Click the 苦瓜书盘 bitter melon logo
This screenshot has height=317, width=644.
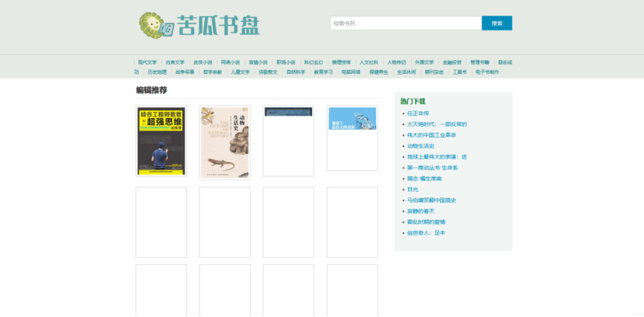198,25
